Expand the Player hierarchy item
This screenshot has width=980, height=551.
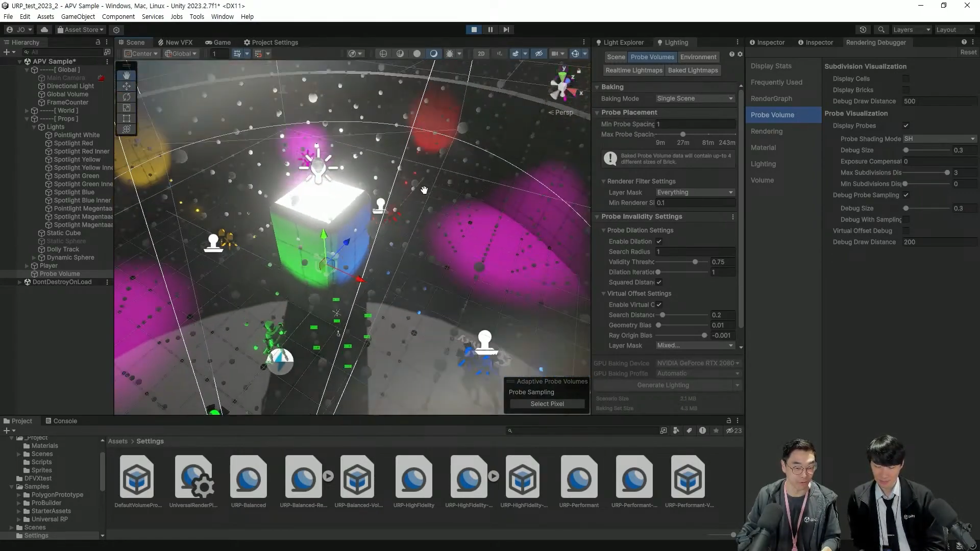point(27,266)
